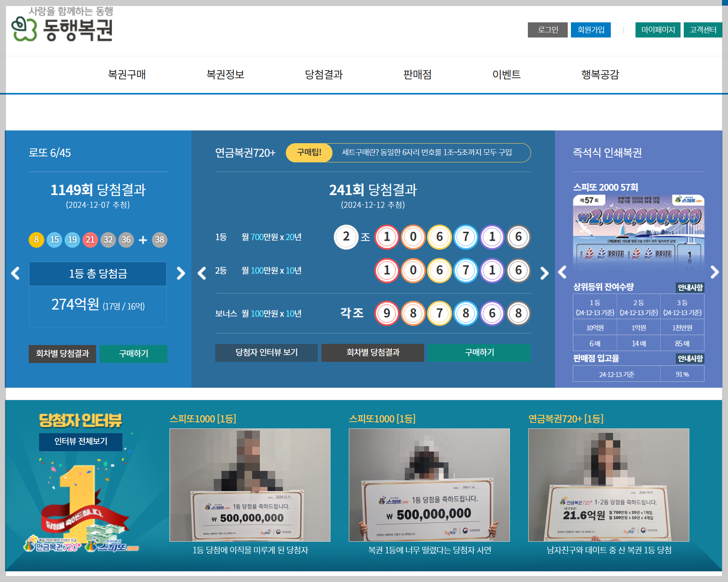Image resolution: width=728 pixels, height=582 pixels.
Task: Click 구매하기 in the 연금복권720+ panel
Action: tap(480, 353)
